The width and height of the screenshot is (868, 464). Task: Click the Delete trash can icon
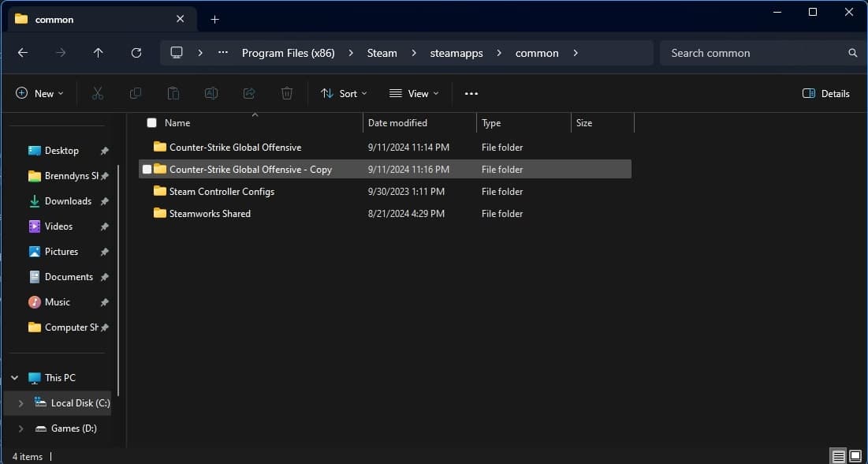pos(287,93)
